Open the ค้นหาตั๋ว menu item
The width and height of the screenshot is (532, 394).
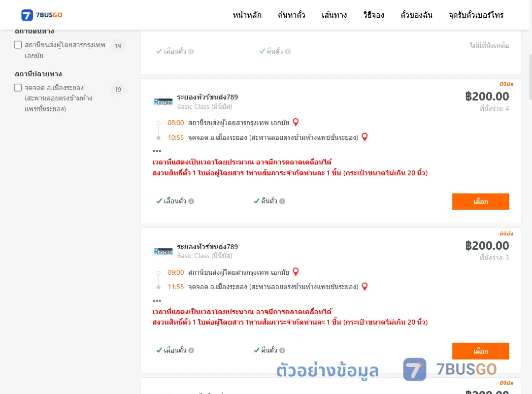[x=292, y=15]
